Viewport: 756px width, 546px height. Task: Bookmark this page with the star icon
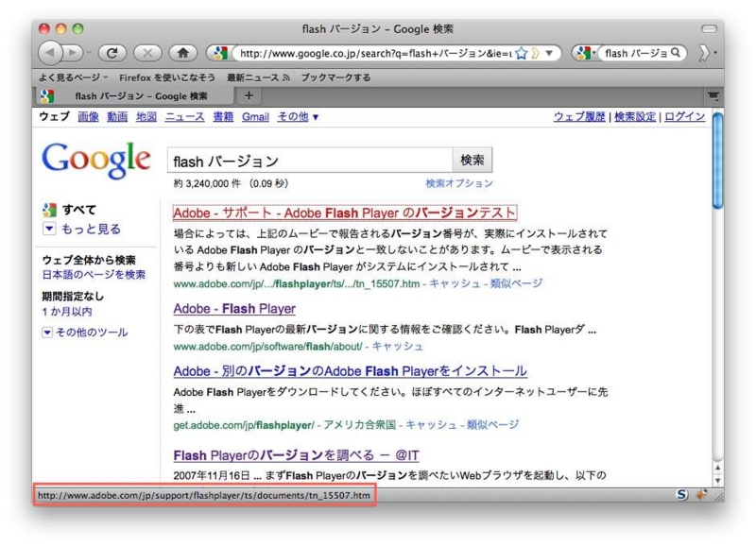[x=522, y=53]
